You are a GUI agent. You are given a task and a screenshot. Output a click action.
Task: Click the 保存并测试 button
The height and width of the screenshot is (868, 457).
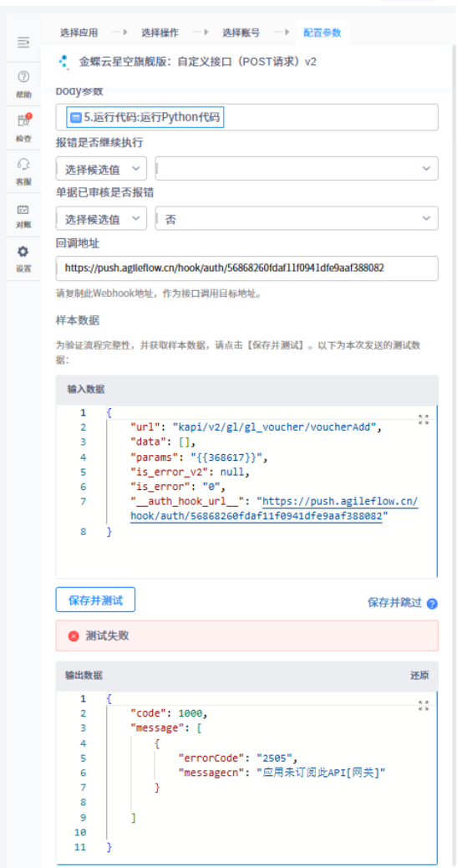coord(95,600)
